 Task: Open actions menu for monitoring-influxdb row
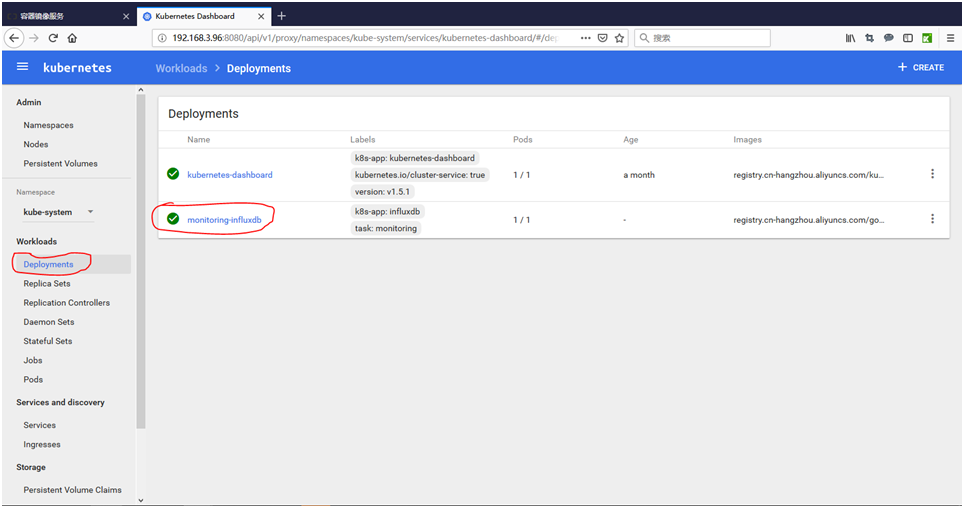point(932,219)
